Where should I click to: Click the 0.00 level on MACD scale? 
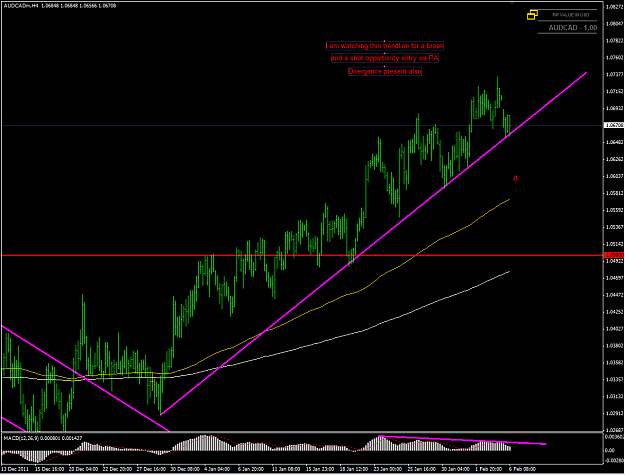pos(610,450)
